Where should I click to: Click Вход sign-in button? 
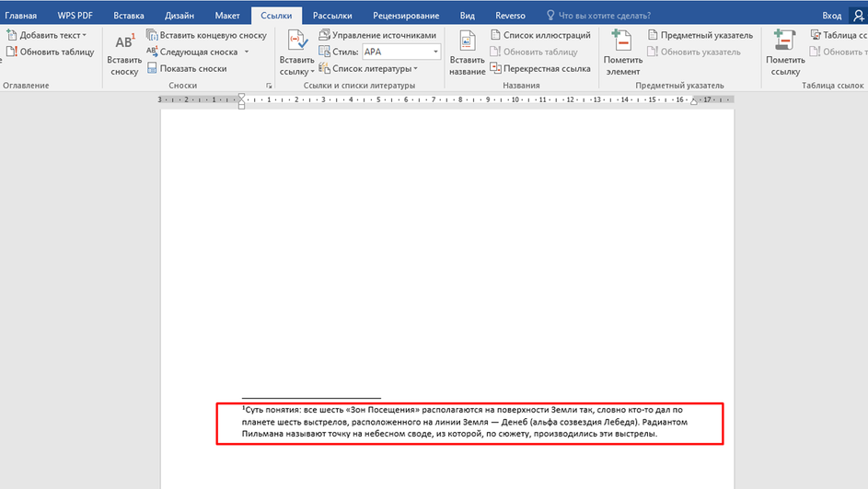click(831, 16)
